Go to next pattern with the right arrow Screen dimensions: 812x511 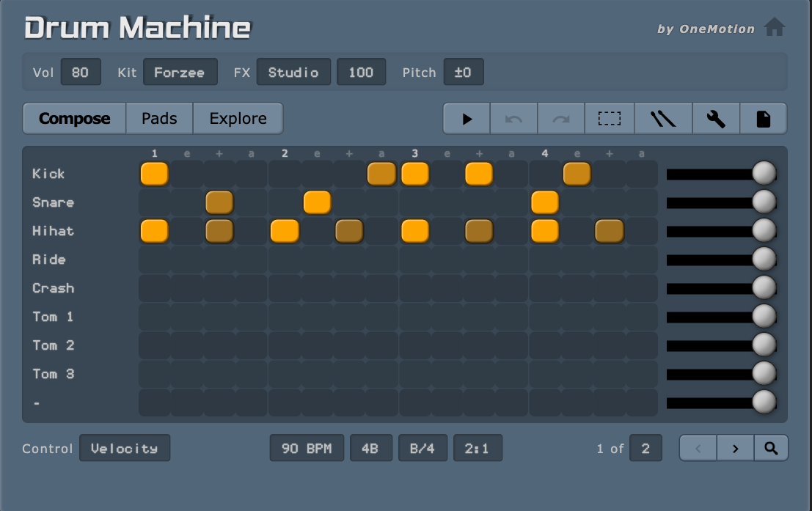click(x=734, y=447)
